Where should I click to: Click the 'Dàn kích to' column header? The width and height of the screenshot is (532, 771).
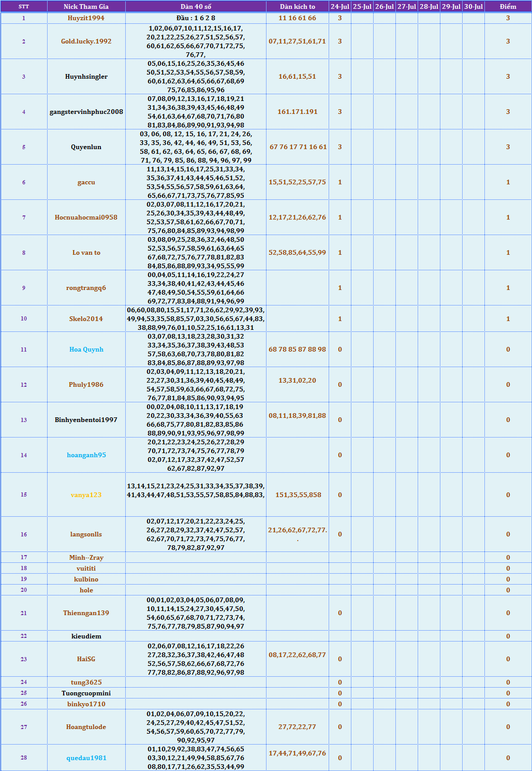pyautogui.click(x=298, y=7)
